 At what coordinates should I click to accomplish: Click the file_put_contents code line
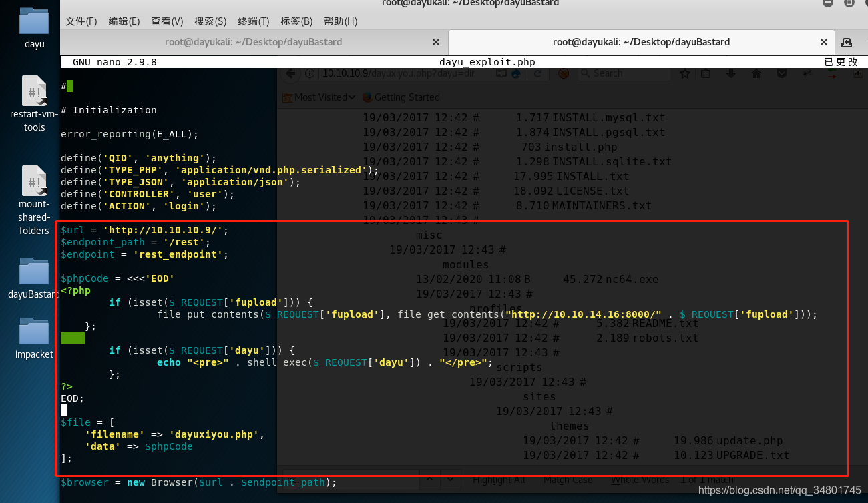coord(487,314)
